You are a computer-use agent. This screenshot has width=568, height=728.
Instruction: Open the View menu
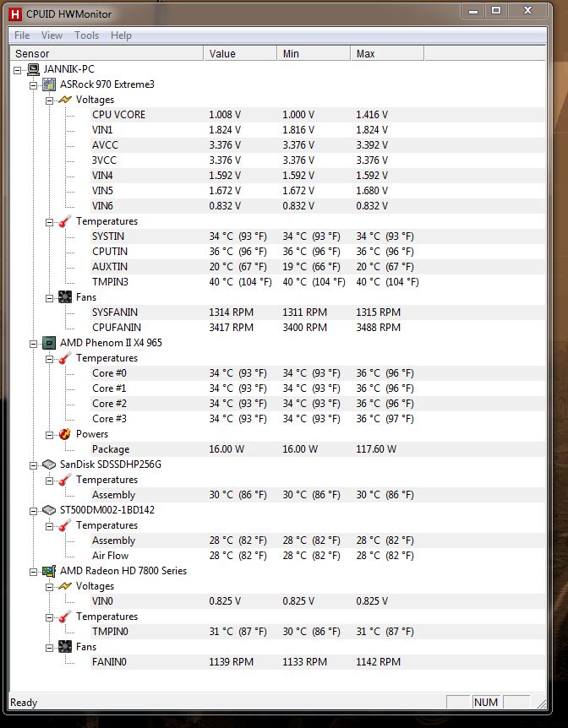point(52,35)
